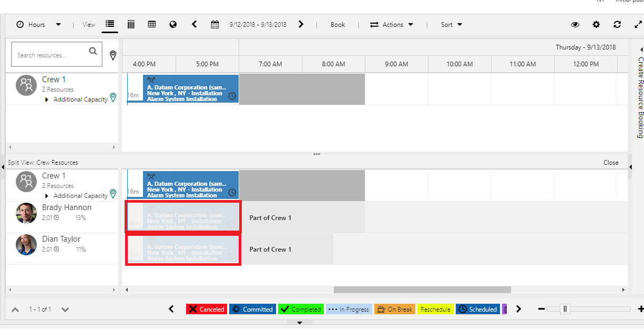
Task: Open the calendar date picker
Action: 214,24
